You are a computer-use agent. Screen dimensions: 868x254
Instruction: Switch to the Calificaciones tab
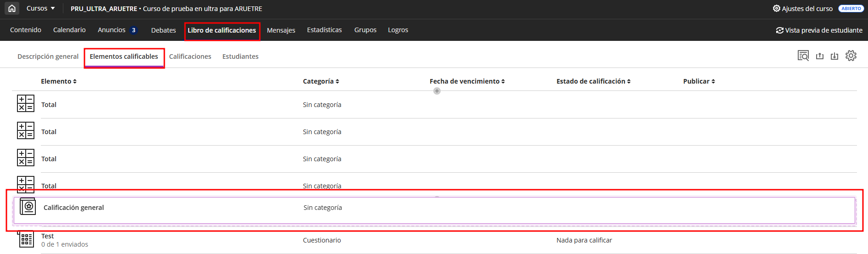click(x=190, y=56)
